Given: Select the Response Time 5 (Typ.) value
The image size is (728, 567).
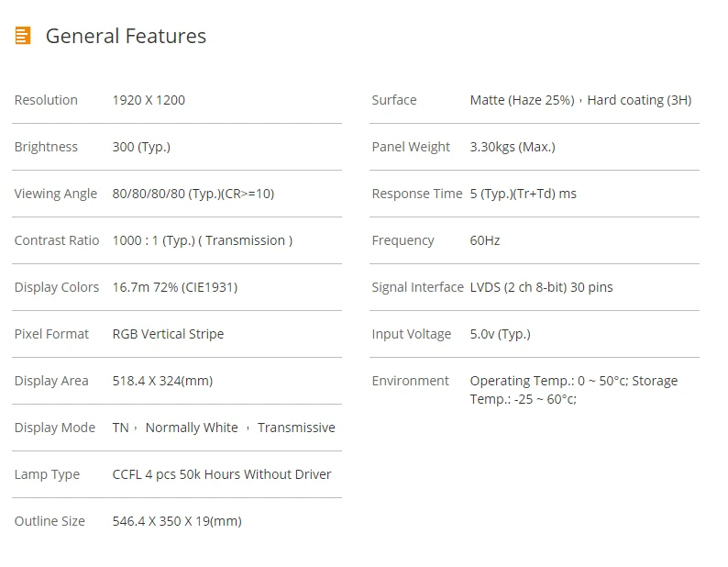Looking at the screenshot, I should click(x=524, y=194).
